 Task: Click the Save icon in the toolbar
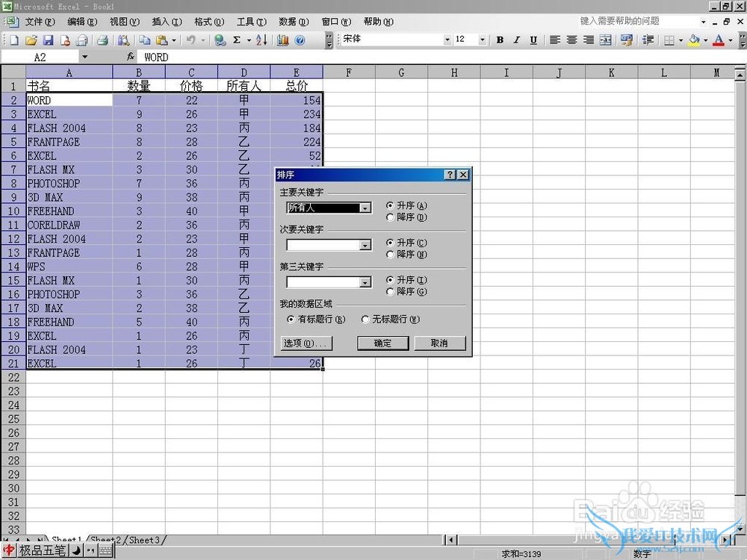(x=48, y=40)
